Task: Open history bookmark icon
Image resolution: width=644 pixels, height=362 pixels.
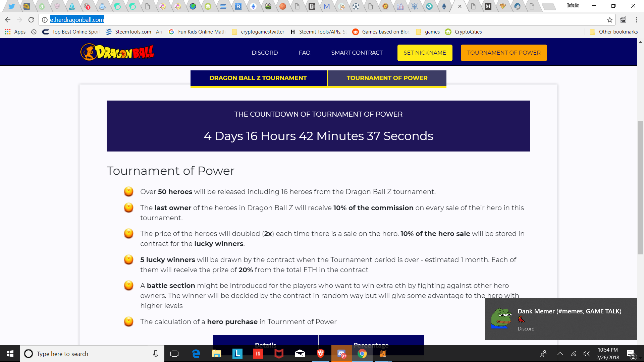Action: coord(34,32)
